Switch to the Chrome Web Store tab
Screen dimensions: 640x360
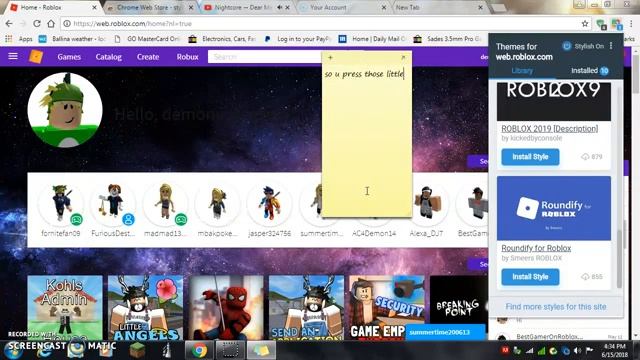(x=150, y=7)
